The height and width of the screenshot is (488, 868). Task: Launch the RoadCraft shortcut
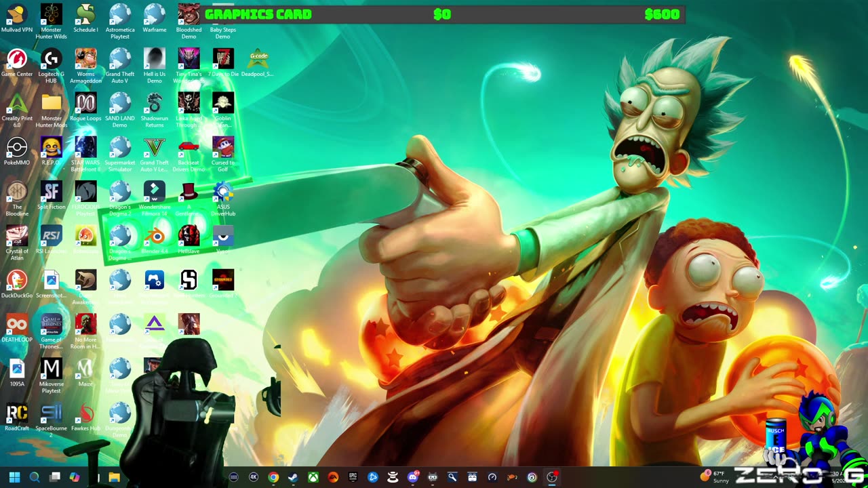pos(17,417)
